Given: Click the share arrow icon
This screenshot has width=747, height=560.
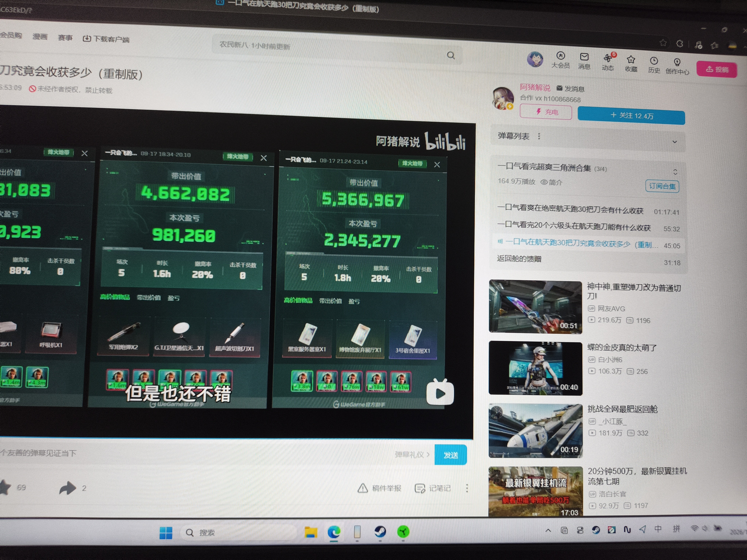Looking at the screenshot, I should [x=67, y=488].
